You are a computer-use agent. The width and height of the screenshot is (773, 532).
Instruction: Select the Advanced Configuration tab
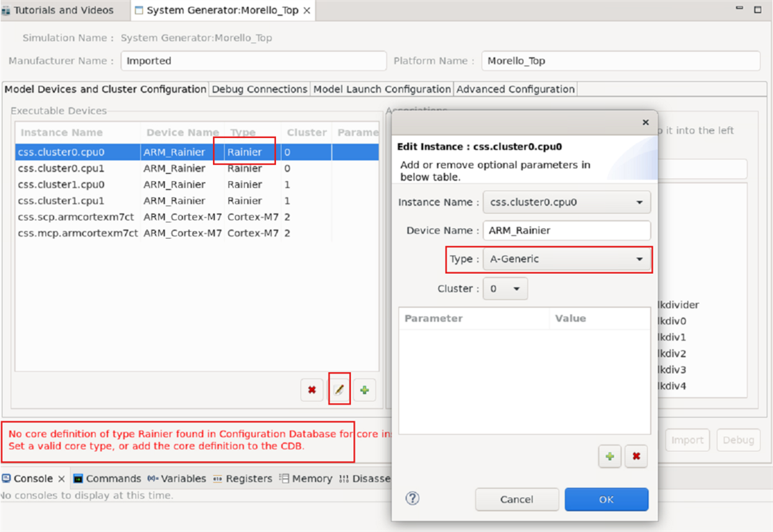coord(515,89)
